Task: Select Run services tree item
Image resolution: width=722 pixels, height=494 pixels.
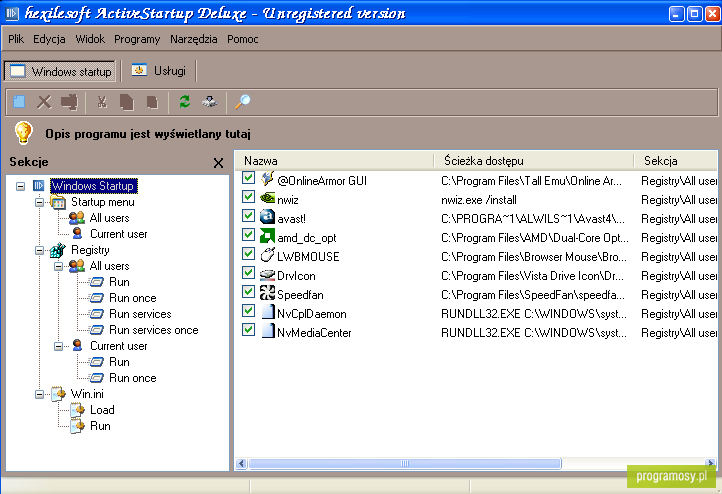Action: [x=140, y=314]
